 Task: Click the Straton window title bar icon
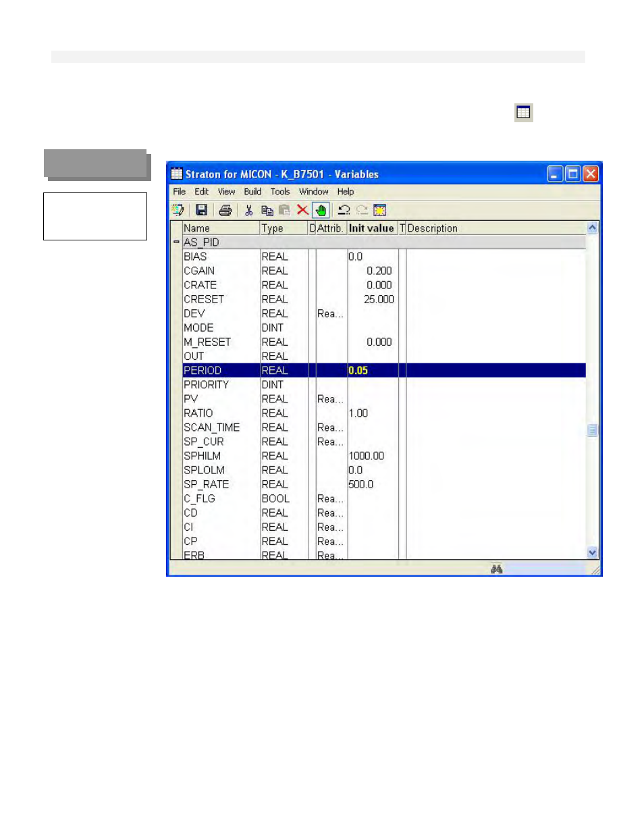(177, 174)
